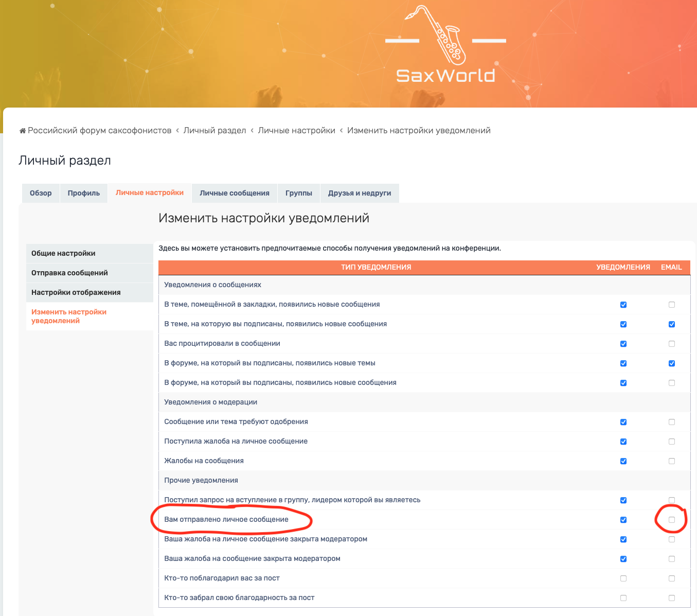The width and height of the screenshot is (697, 616).
Task: Enable email for personal message notification
Action: tap(672, 520)
